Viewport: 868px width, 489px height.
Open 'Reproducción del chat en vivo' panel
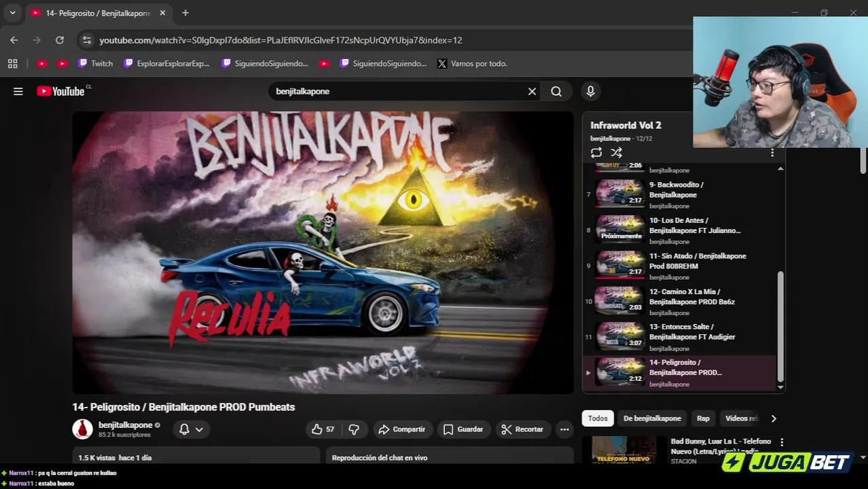click(x=450, y=456)
